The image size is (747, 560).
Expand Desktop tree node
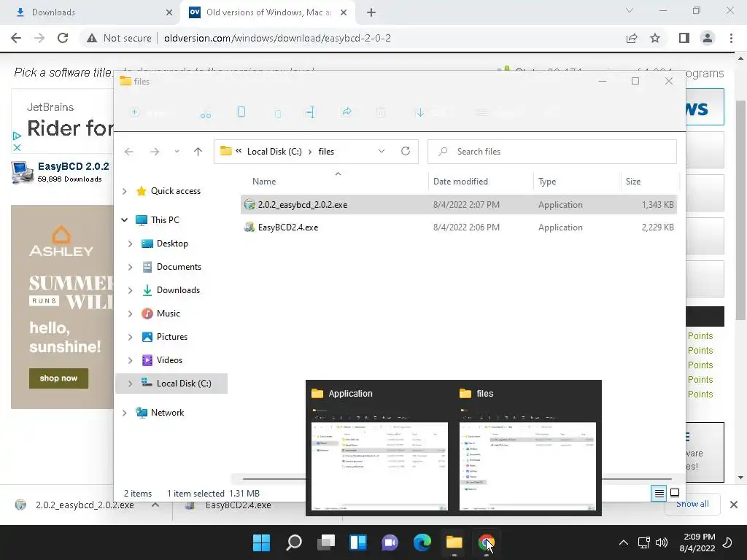pos(130,244)
